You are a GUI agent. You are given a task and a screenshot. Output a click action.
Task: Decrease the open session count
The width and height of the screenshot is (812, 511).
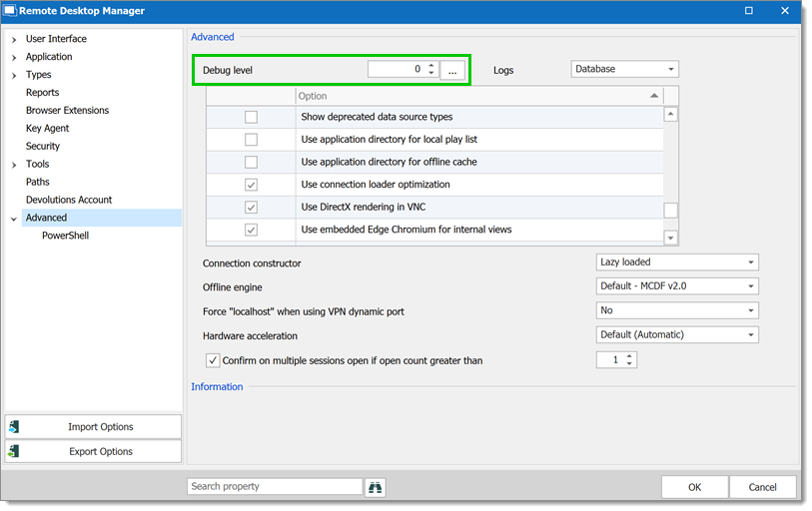tap(629, 363)
